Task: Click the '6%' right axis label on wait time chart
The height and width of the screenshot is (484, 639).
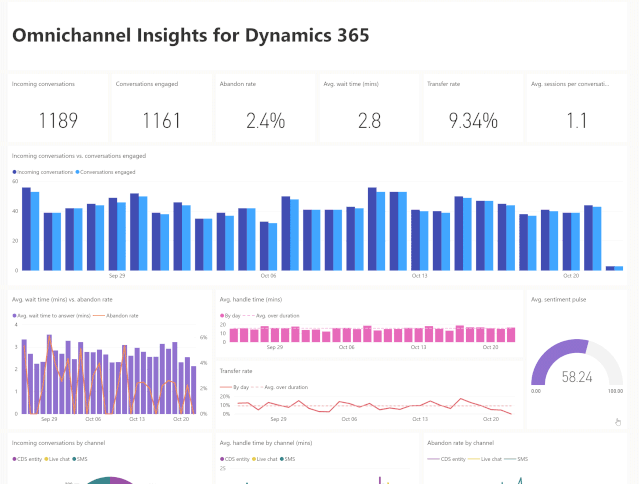Action: pyautogui.click(x=203, y=337)
